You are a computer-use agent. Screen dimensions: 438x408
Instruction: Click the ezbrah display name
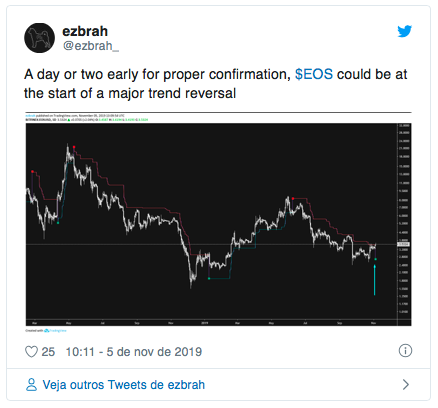tap(85, 31)
